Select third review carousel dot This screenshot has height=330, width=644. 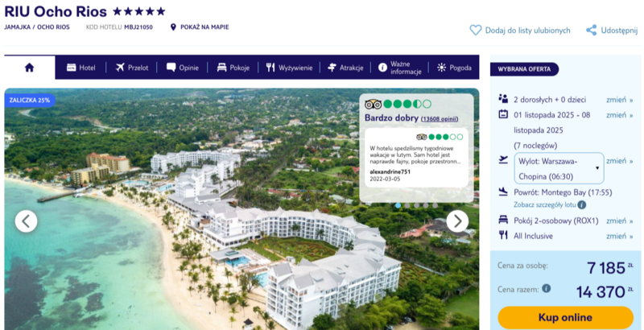416,205
